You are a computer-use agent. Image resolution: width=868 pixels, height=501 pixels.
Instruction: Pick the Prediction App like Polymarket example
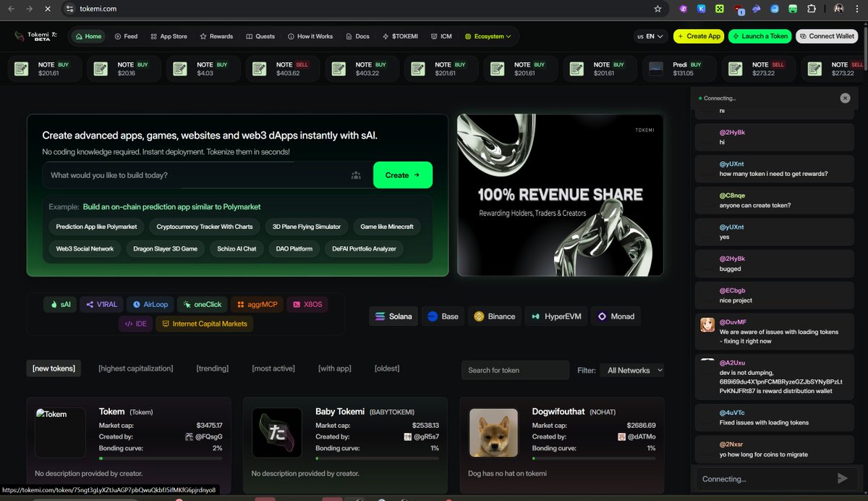tap(96, 227)
